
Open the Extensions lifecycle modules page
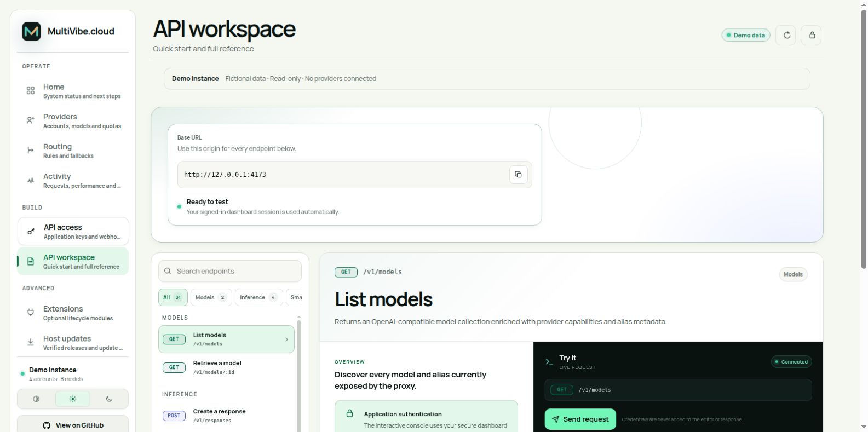[x=73, y=313]
